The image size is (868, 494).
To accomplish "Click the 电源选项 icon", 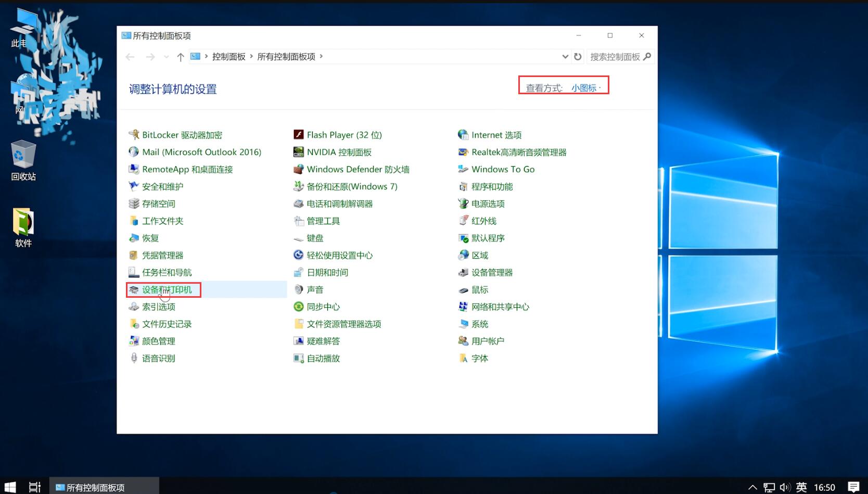I will (463, 204).
